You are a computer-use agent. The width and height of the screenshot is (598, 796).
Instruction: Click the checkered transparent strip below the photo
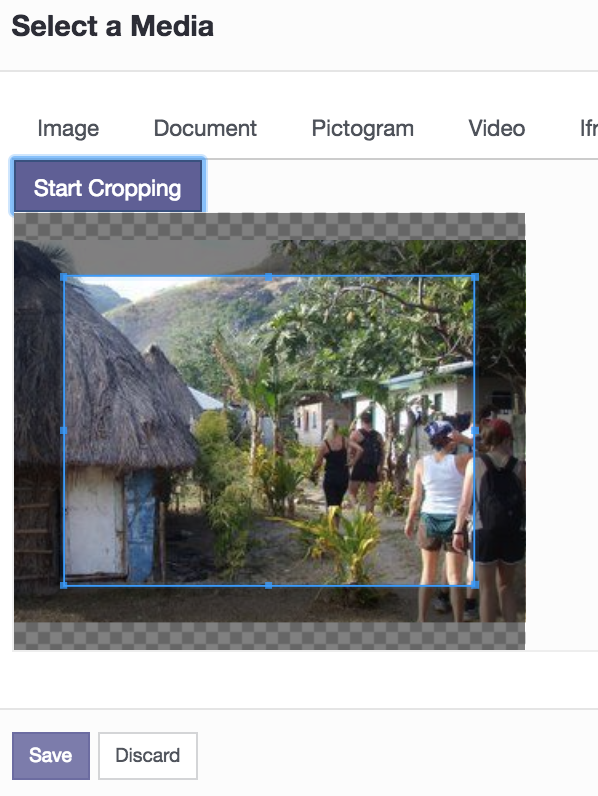point(269,636)
